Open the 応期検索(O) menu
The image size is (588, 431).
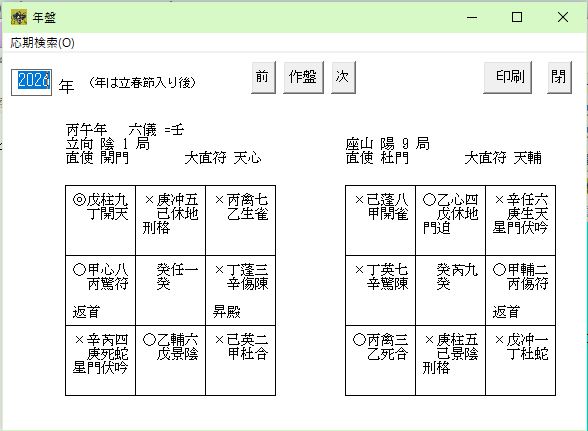coord(42,43)
